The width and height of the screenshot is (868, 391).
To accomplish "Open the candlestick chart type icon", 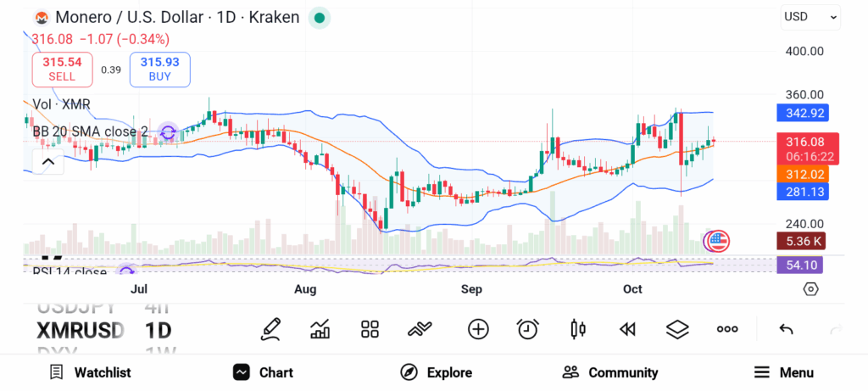I will 579,329.
